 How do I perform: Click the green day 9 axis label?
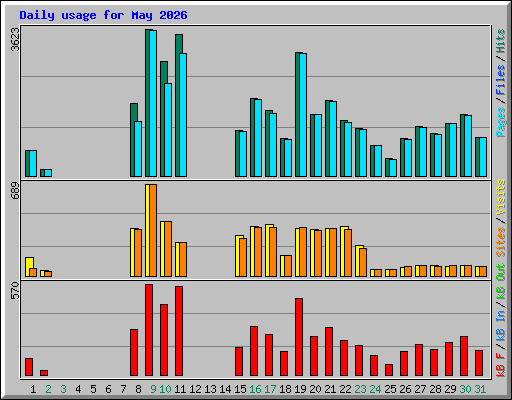coord(153,389)
